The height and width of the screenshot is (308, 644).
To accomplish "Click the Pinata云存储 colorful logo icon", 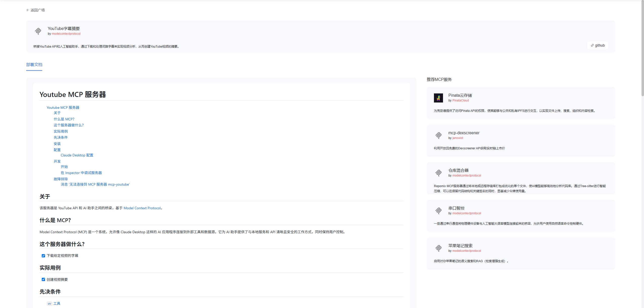I will tap(438, 98).
